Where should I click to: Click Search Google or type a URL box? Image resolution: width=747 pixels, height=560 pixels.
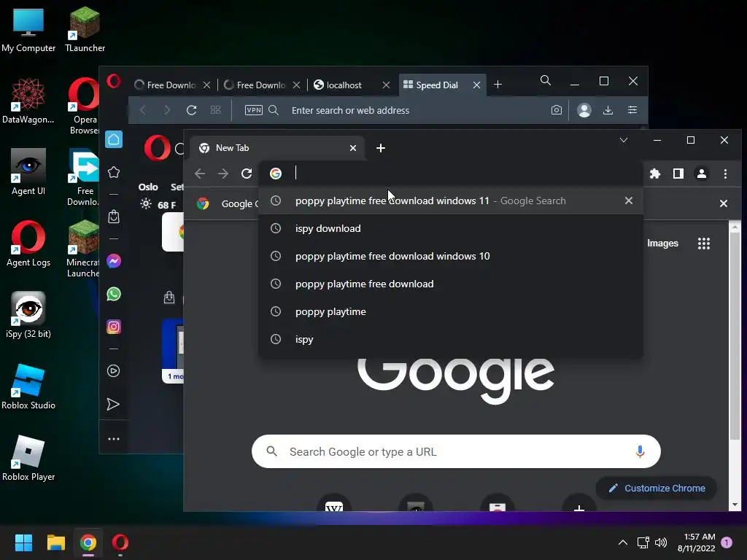click(456, 451)
